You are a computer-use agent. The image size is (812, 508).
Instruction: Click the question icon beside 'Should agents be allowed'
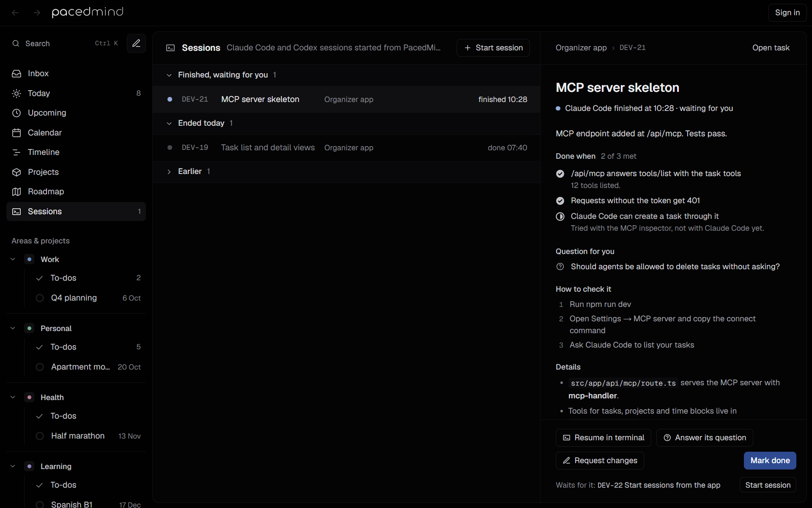[x=560, y=267]
